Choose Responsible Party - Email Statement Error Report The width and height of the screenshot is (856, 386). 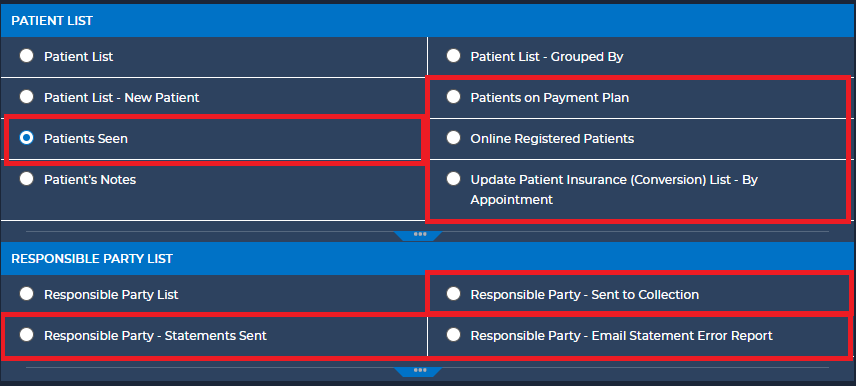click(453, 335)
